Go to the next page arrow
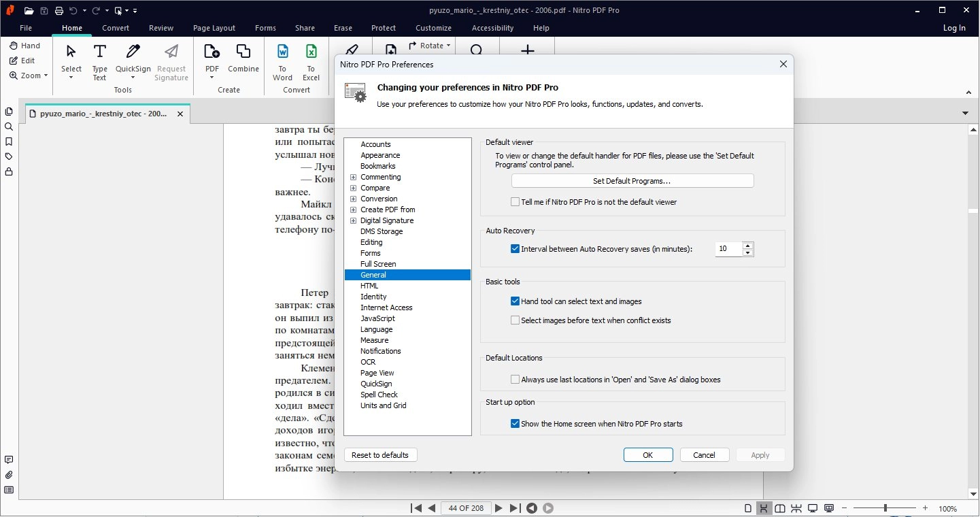 tap(499, 508)
